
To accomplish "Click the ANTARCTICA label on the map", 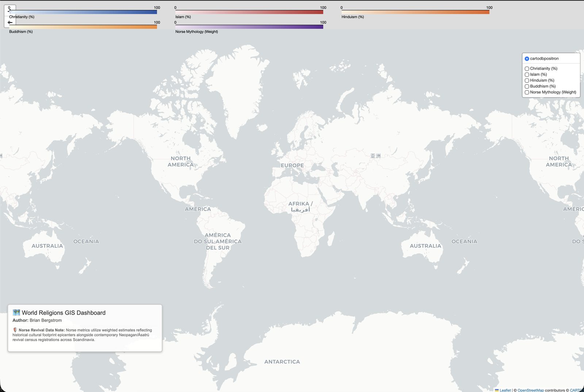I will click(282, 362).
